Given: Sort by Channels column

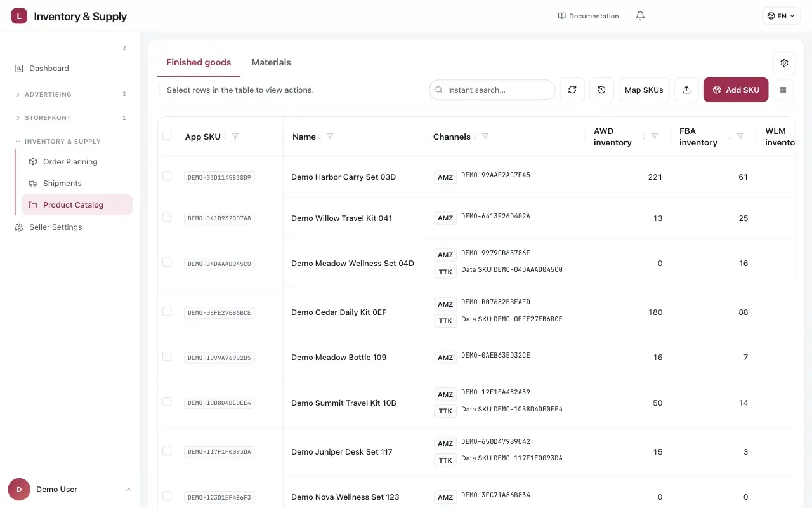Looking at the screenshot, I should click(475, 137).
